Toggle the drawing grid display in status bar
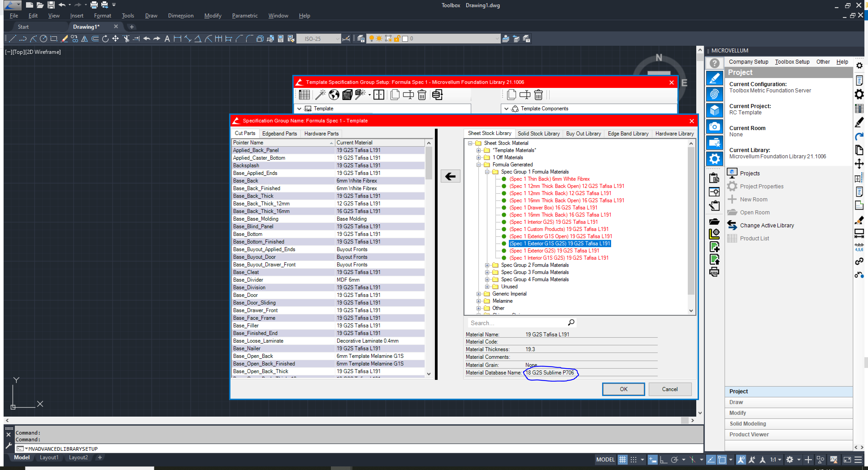This screenshot has height=470, width=868. pyautogui.click(x=622, y=459)
